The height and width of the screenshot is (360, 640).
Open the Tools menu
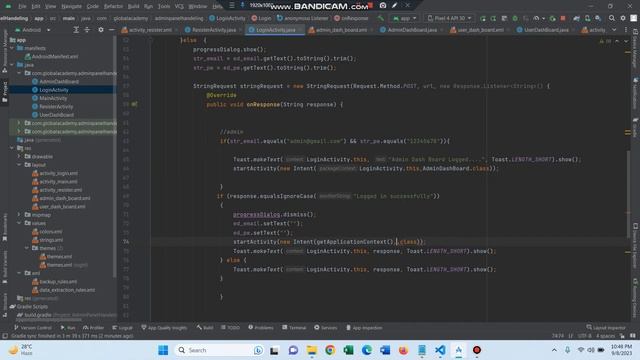[164, 6]
